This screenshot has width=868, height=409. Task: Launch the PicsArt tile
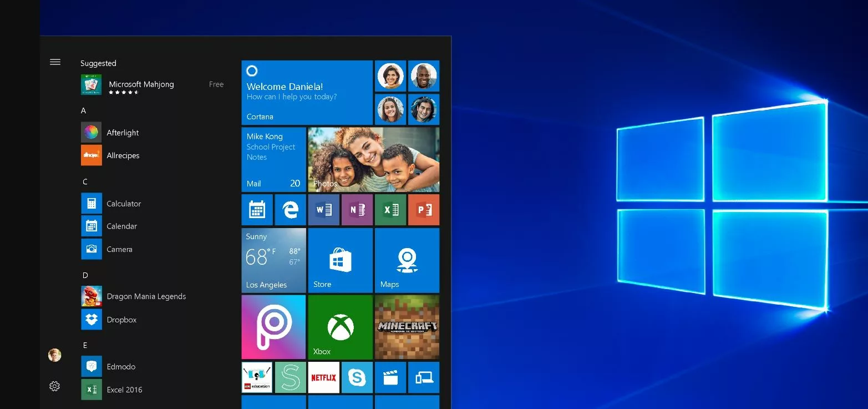tap(273, 327)
